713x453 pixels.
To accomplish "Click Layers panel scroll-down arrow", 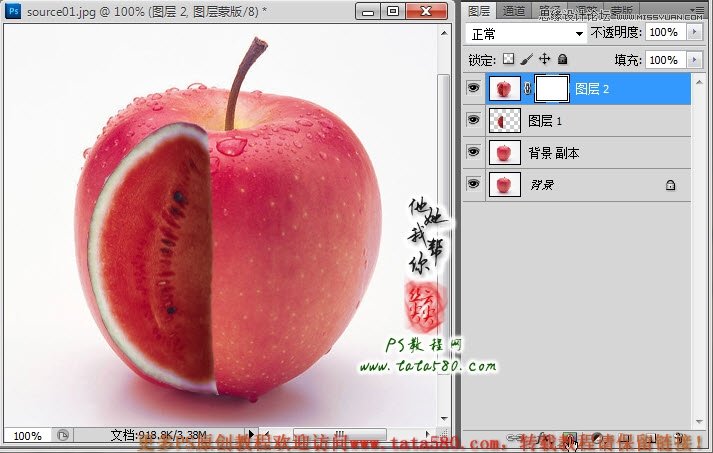I will click(x=699, y=421).
